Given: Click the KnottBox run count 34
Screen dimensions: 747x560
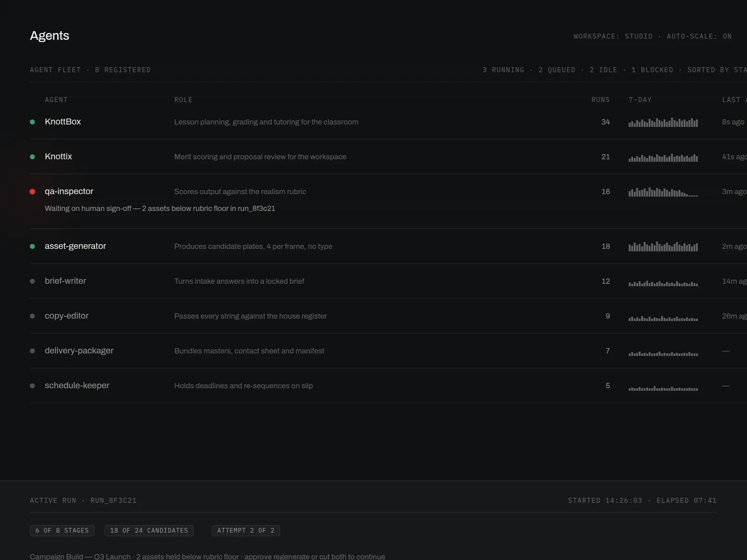Looking at the screenshot, I should pos(606,122).
